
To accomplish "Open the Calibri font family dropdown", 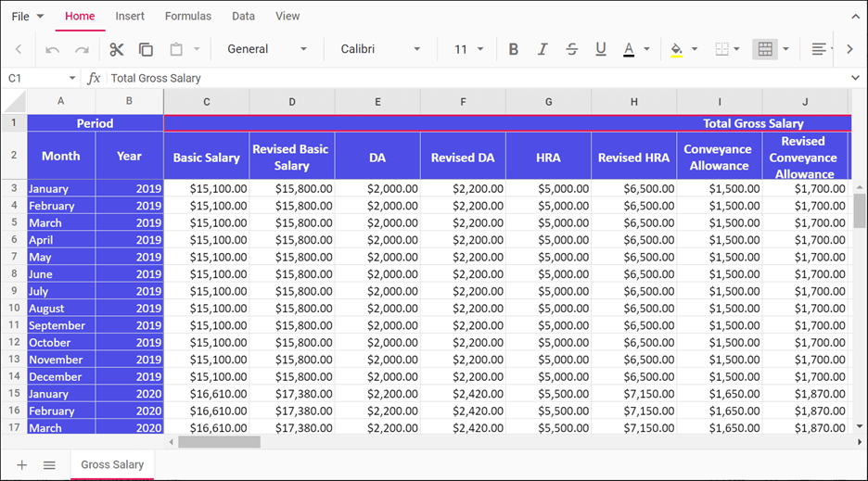I will 380,49.
